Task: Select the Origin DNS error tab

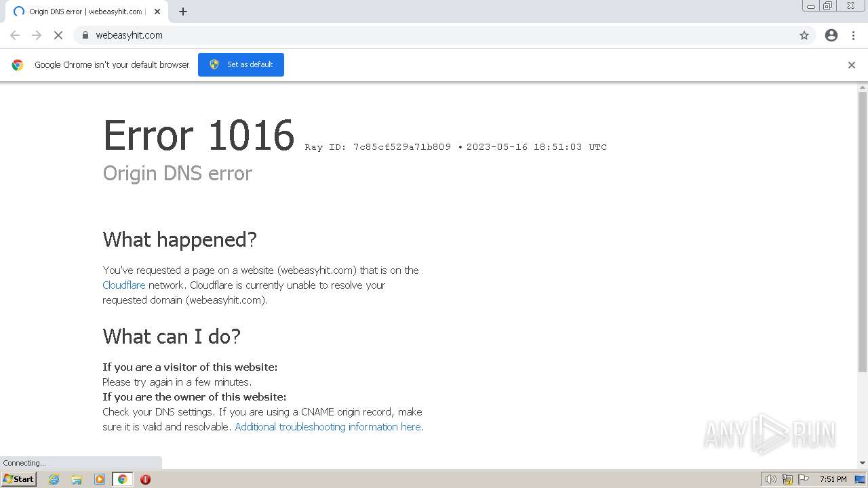Action: [x=87, y=12]
